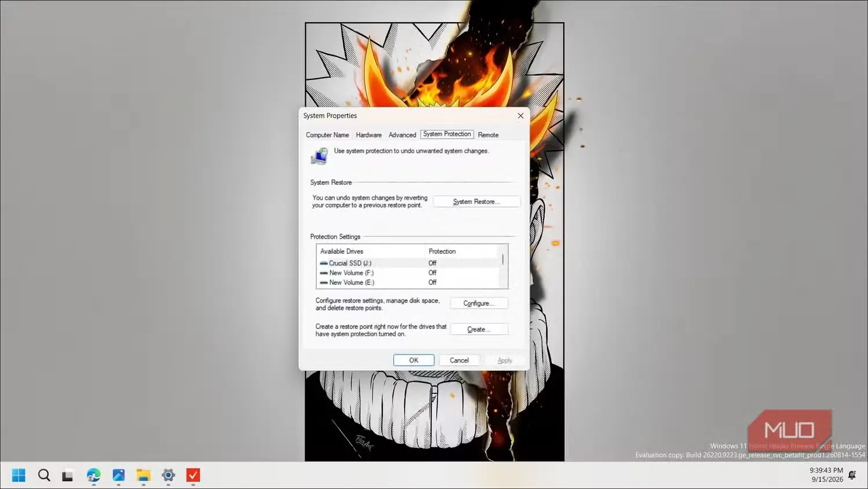
Task: Confirm with the OK button
Action: pyautogui.click(x=413, y=360)
